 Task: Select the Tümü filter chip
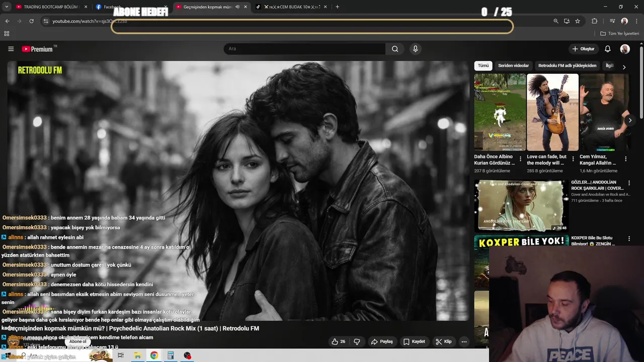tap(483, 66)
